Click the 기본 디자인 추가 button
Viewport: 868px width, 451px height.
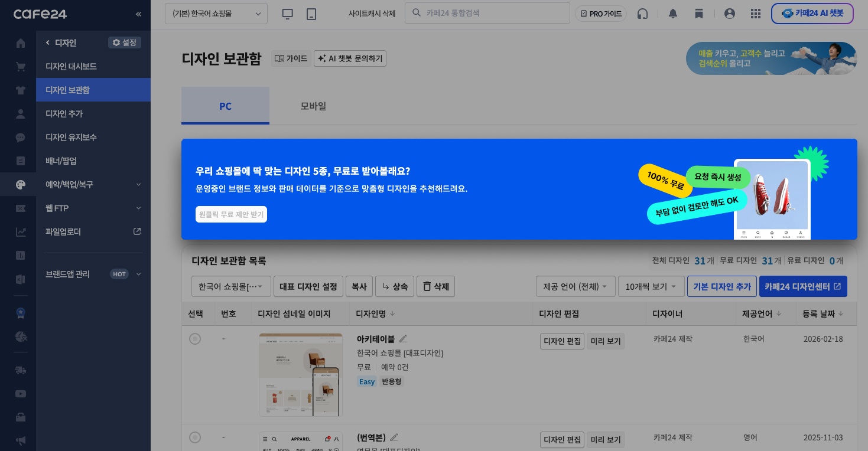721,286
